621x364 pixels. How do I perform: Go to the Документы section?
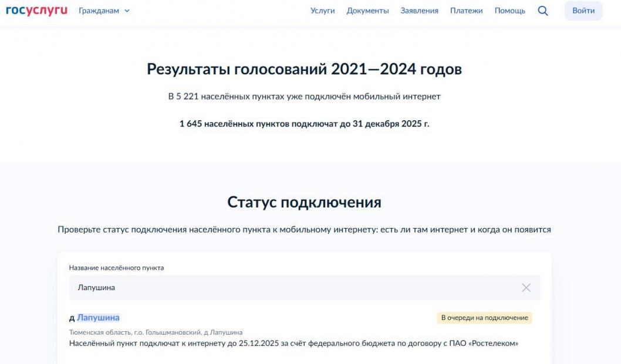tap(367, 11)
